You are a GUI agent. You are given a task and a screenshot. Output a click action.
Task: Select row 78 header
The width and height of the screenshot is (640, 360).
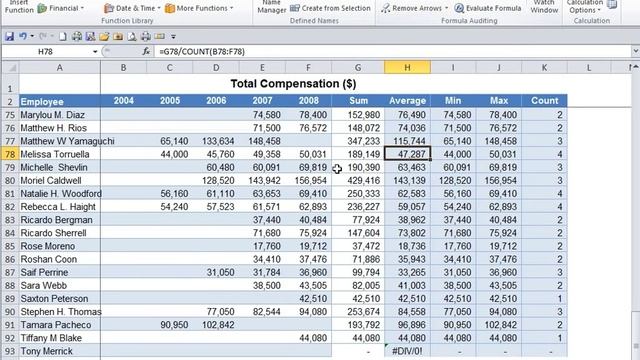10,154
